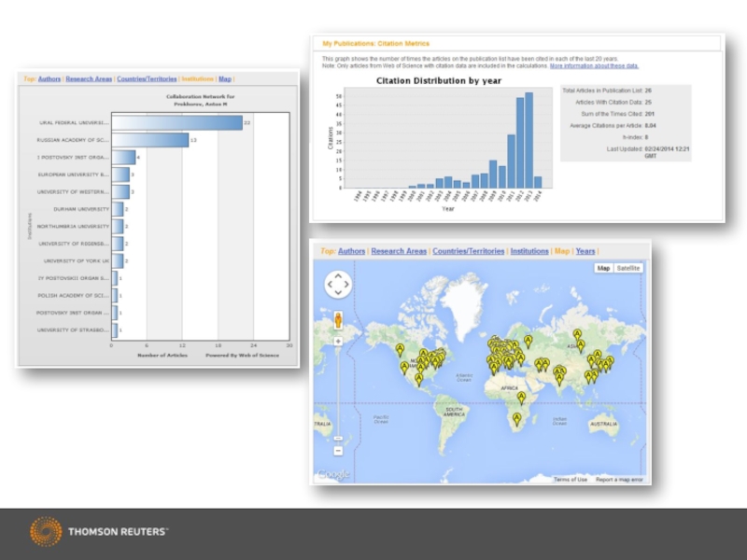Open Map tab above the bar chart

(225, 79)
